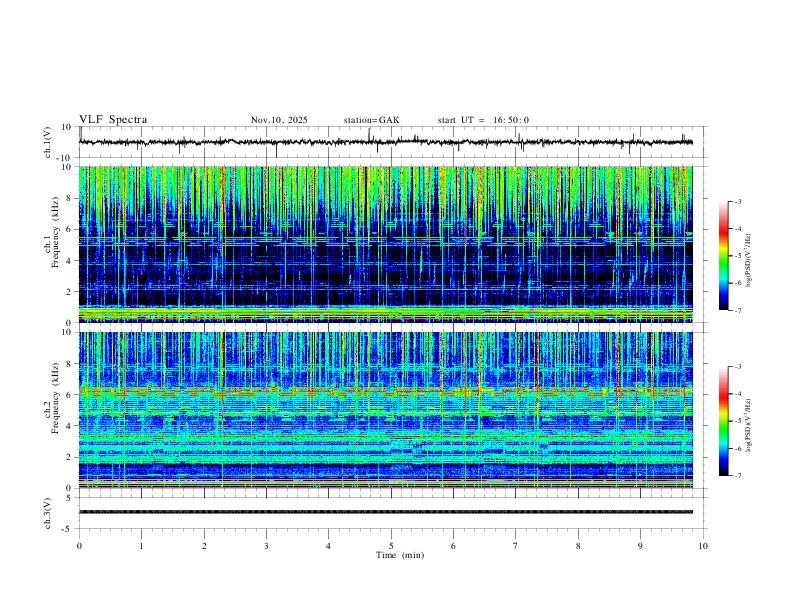Image resolution: width=792 pixels, height=612 pixels.
Task: Click the 'ch.3(V)' axis label
Action: coord(48,513)
